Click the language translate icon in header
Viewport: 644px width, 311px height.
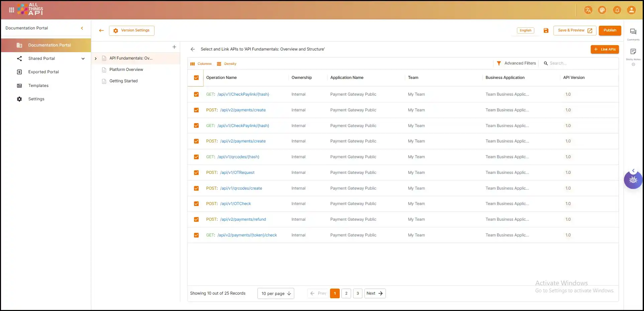pos(588,10)
